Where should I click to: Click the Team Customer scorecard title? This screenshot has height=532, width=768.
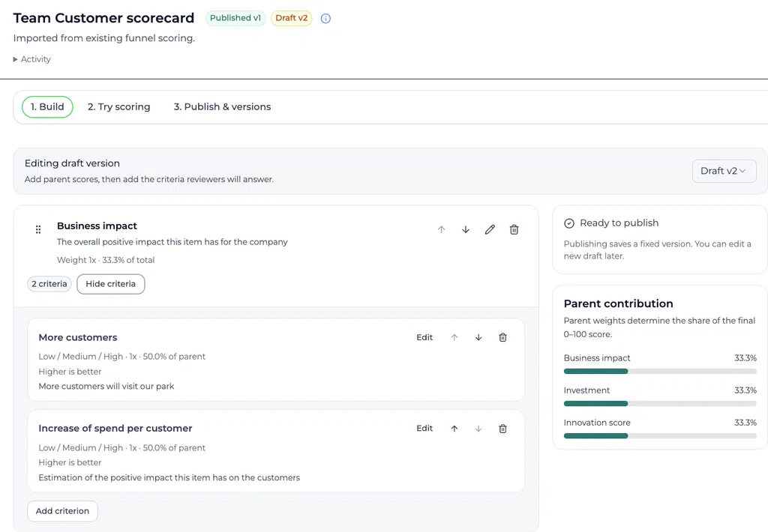pyautogui.click(x=103, y=18)
